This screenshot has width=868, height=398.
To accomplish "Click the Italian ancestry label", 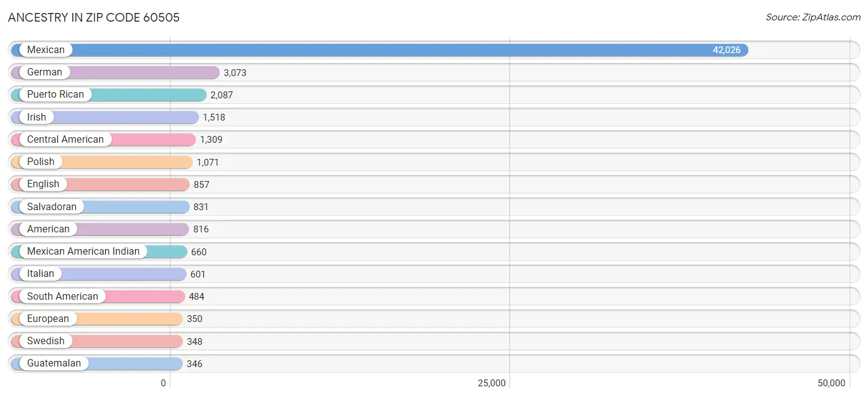I will pyautogui.click(x=41, y=274).
